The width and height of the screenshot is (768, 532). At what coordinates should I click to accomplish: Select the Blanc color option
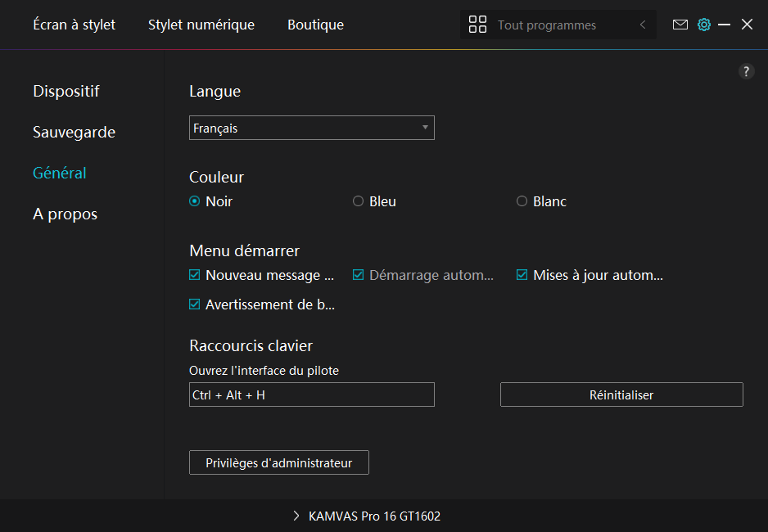522,201
